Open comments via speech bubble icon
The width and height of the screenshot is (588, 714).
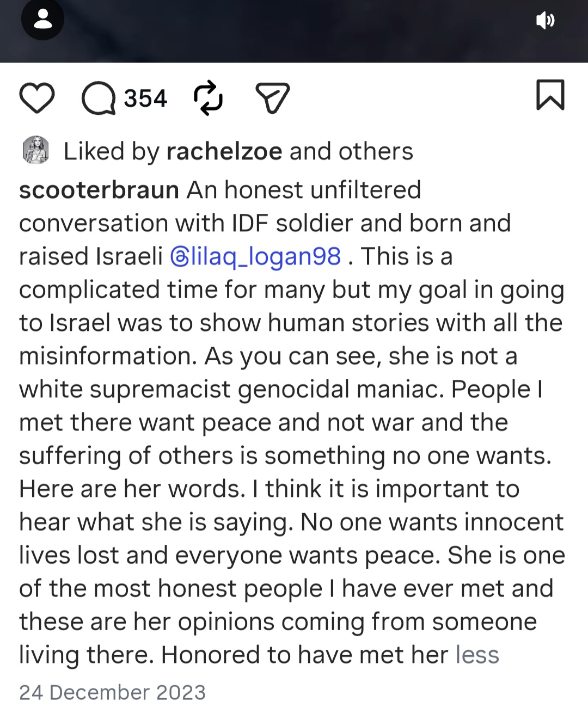click(99, 99)
